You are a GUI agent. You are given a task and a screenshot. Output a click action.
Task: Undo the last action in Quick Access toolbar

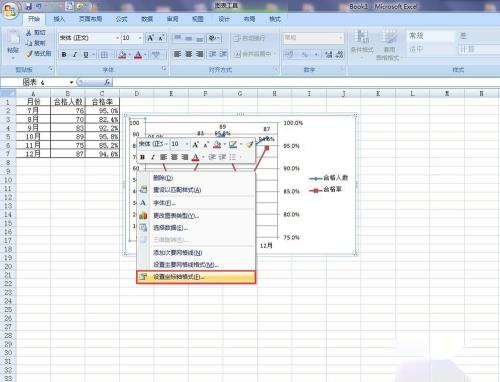39,6
